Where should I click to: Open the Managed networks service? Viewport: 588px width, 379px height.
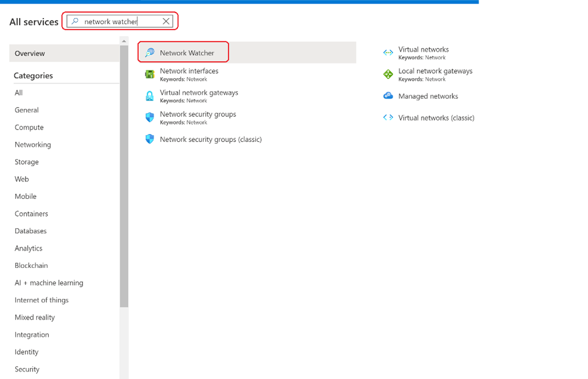tap(429, 96)
